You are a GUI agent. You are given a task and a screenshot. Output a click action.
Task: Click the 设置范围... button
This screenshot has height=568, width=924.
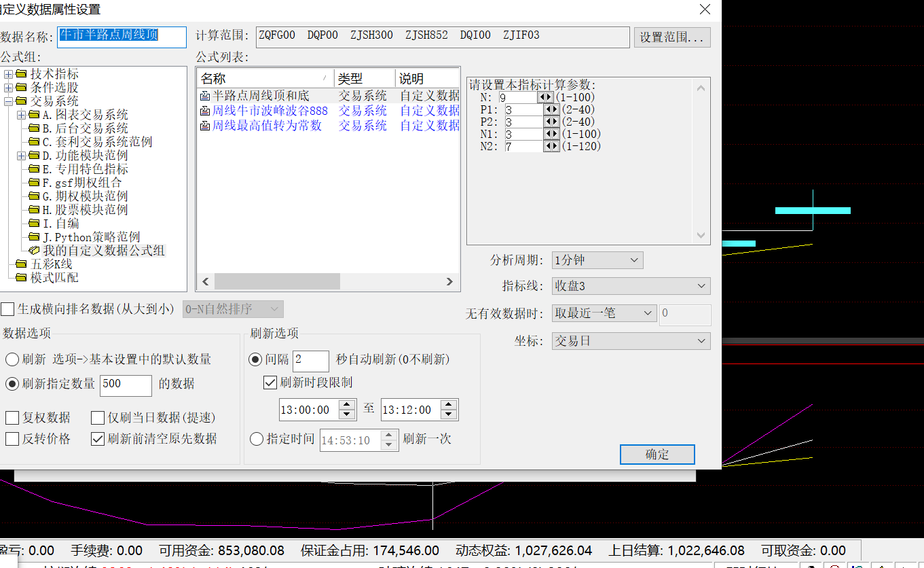point(671,37)
